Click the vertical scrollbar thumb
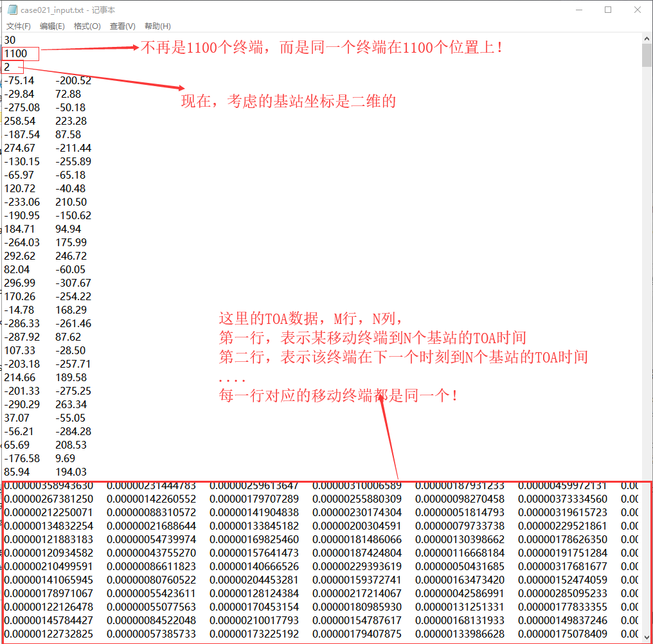 (x=647, y=55)
